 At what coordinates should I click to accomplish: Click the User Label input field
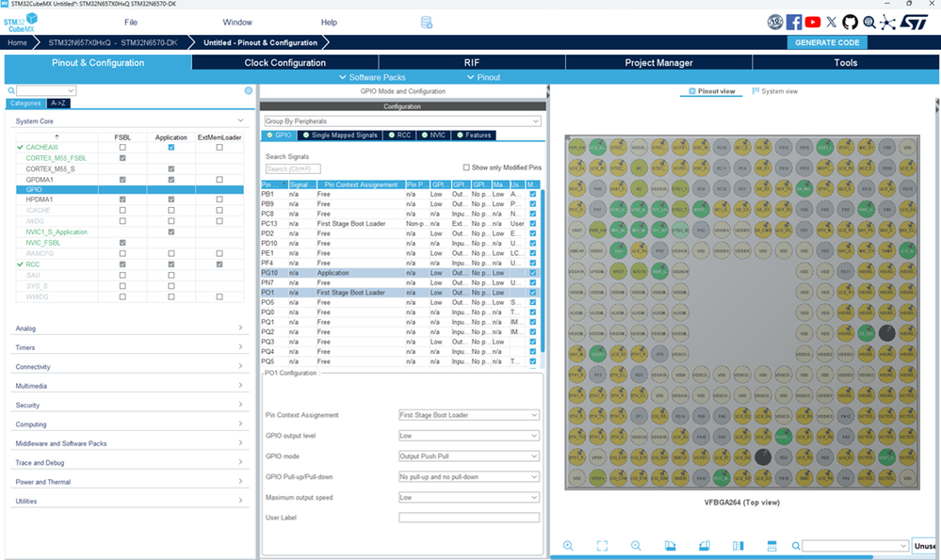click(x=469, y=518)
